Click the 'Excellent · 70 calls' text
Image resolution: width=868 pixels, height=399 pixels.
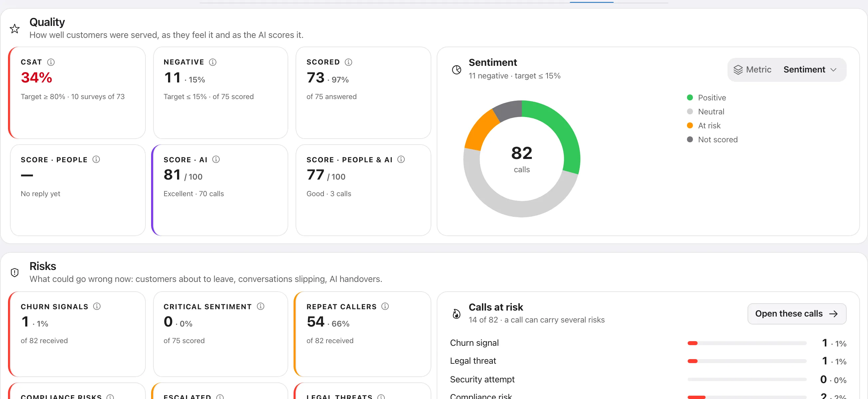[x=194, y=194]
